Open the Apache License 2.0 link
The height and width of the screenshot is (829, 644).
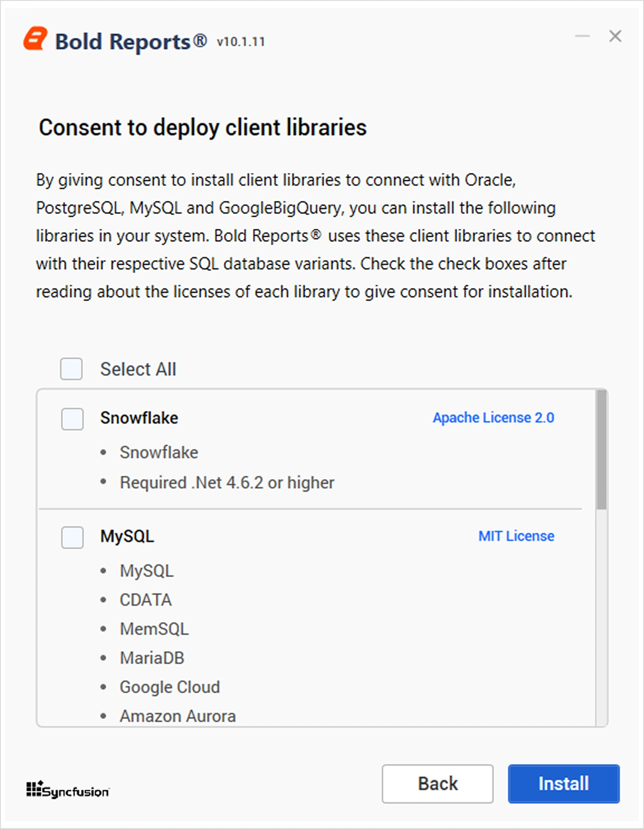pyautogui.click(x=493, y=418)
